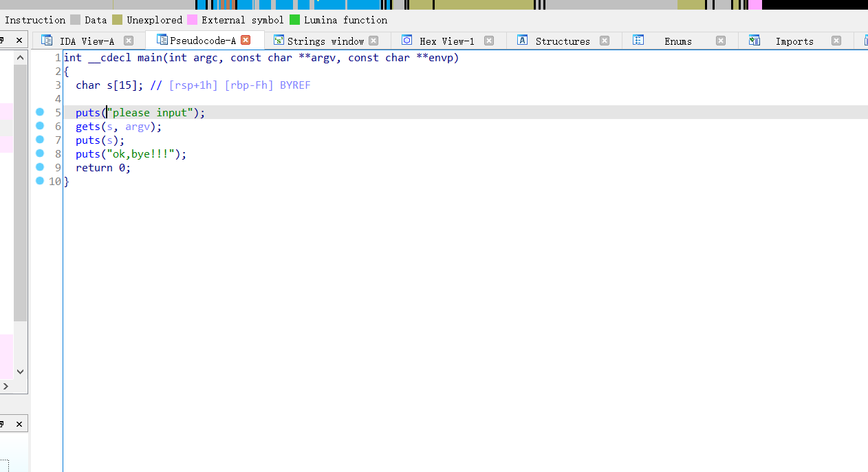868x472 pixels.
Task: Toggle the breakpoint dot on line 6
Action: [x=40, y=125]
